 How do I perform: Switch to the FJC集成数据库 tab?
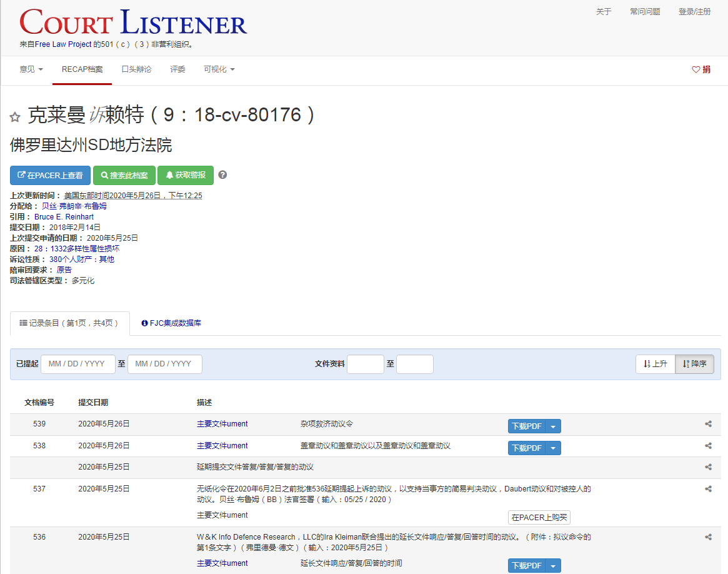pos(171,323)
